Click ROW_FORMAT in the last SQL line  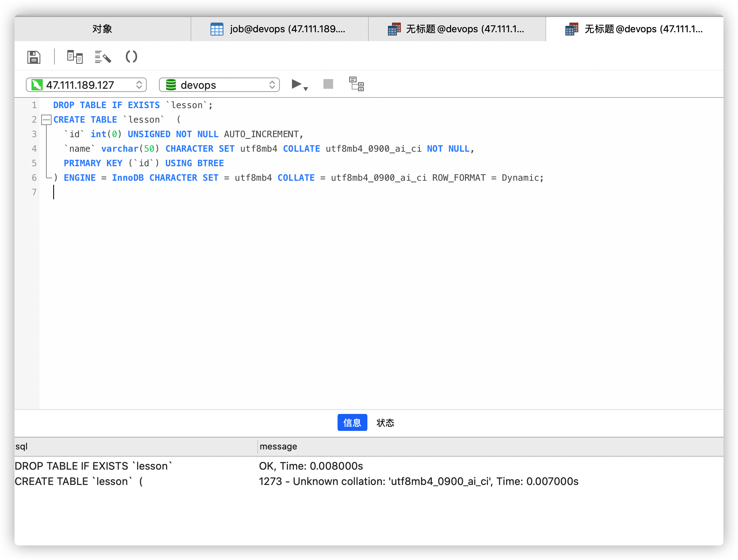tap(459, 178)
